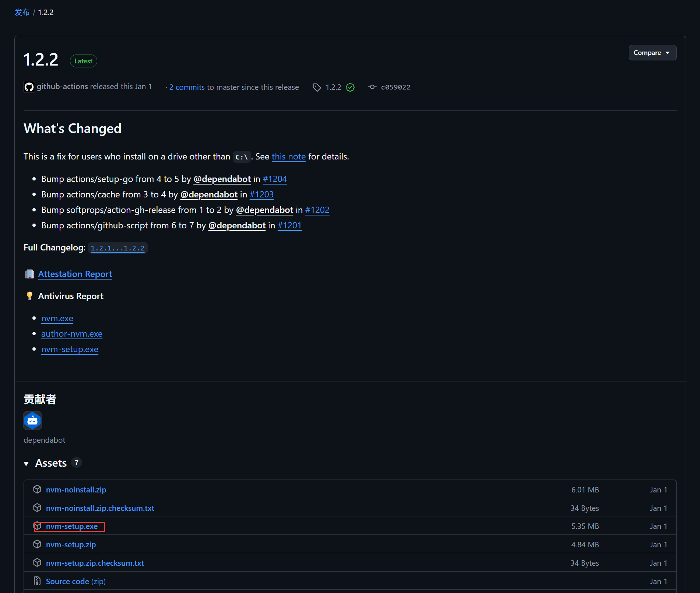This screenshot has width=700, height=593.
Task: Click the 6.01 MB size text
Action: tap(585, 490)
